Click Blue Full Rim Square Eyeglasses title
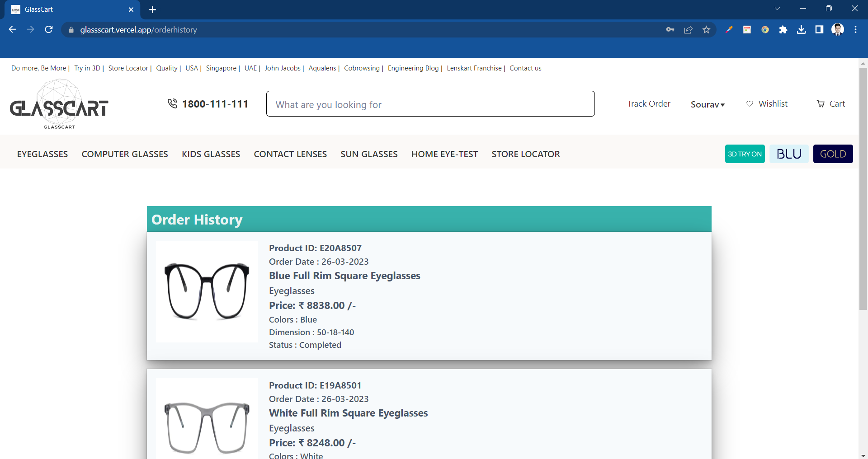868x459 pixels. click(x=344, y=276)
